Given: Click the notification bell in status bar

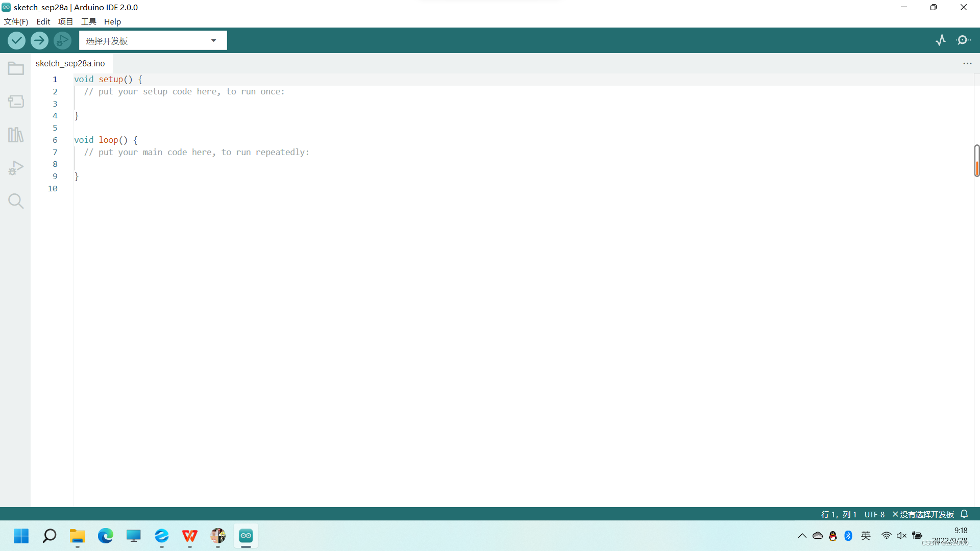Looking at the screenshot, I should point(964,514).
